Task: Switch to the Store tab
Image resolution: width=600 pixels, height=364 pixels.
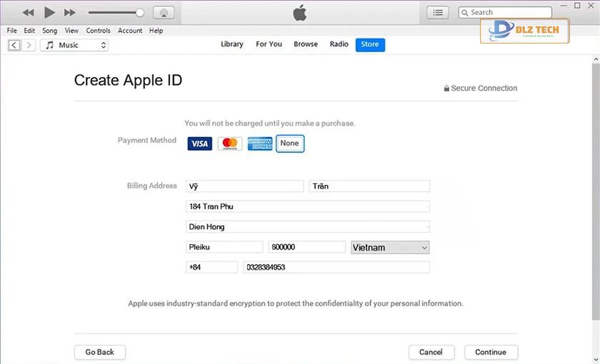Action: tap(370, 45)
